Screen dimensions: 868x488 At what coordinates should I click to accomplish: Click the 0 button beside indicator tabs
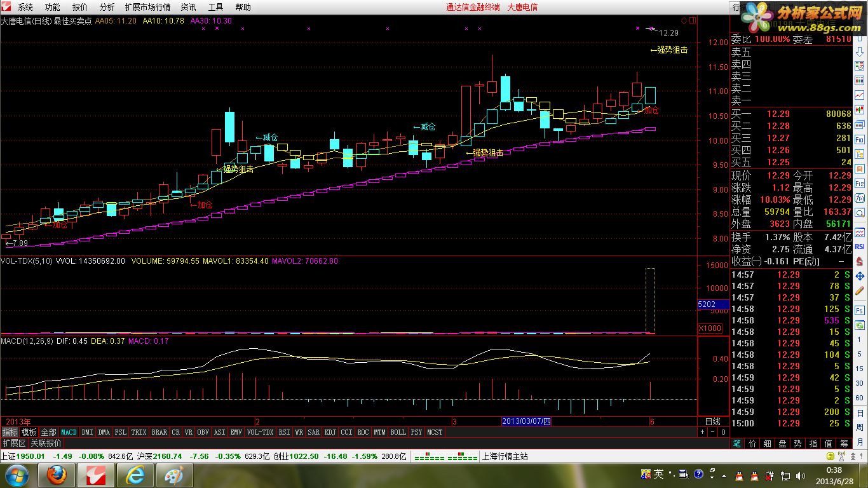[722, 432]
